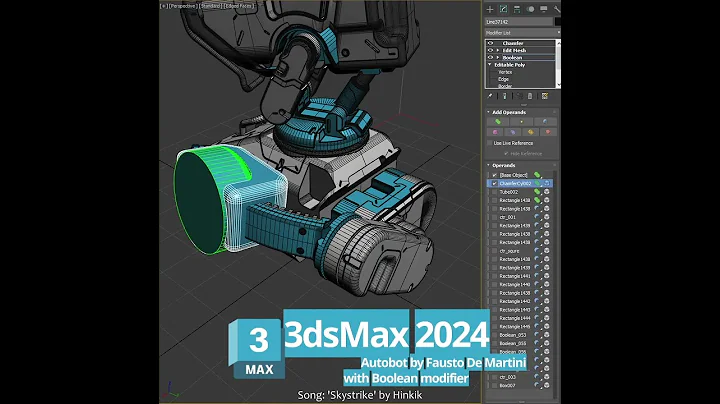Expand the Boolean modifier arrow
This screenshot has width=720, height=404.
coord(498,57)
